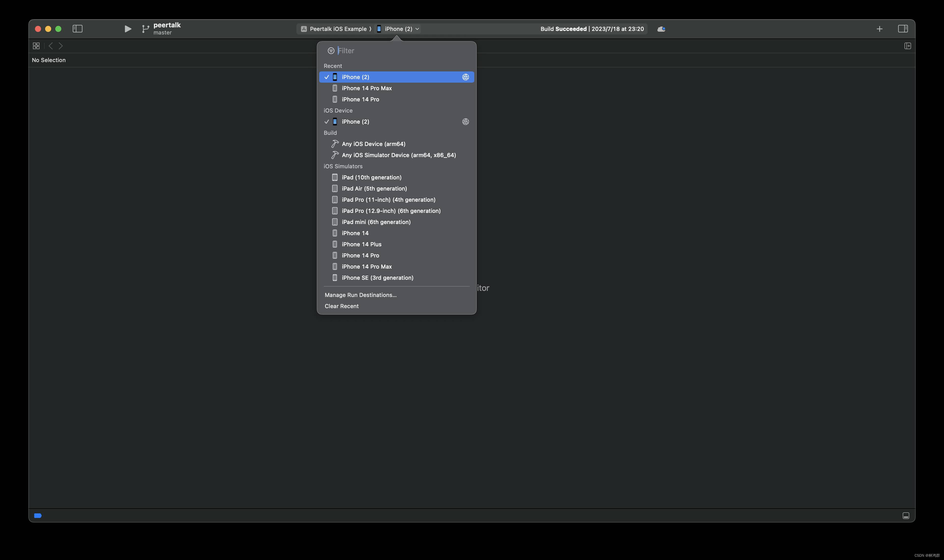Select the iPhone SE (3rd generation) simulator
Viewport: 944px width, 560px height.
click(397, 277)
